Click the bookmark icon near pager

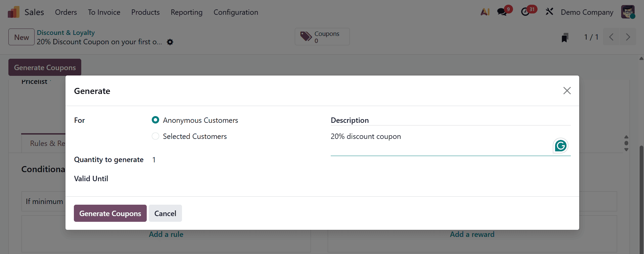coord(565,37)
